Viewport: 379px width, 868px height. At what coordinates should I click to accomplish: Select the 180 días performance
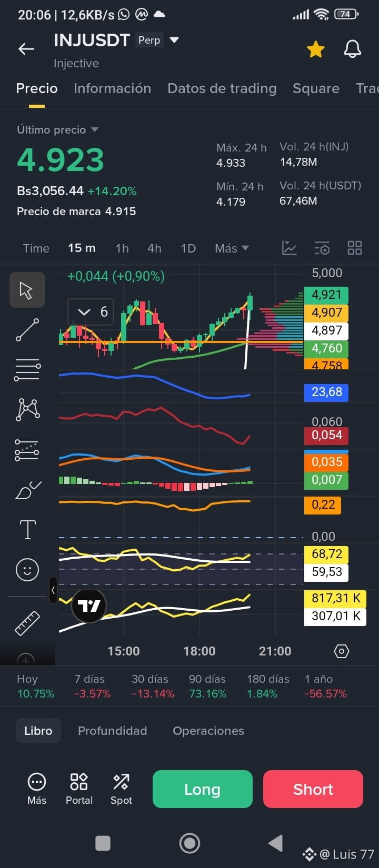pyautogui.click(x=268, y=687)
